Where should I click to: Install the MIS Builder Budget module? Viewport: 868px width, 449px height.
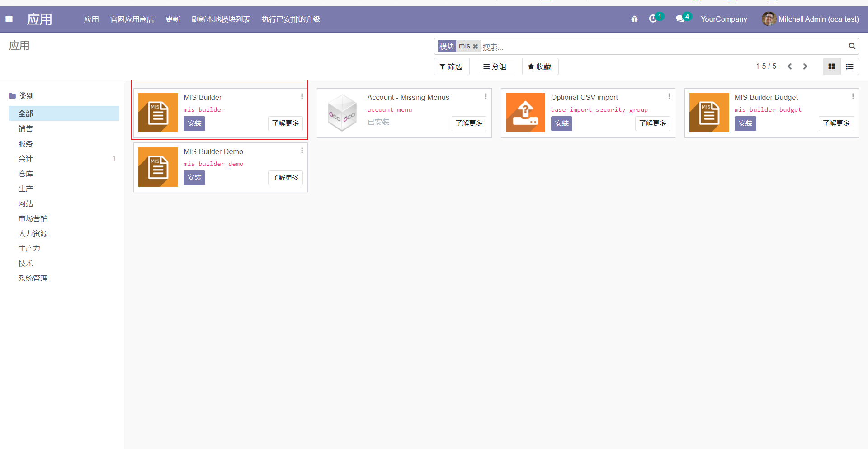coord(745,123)
